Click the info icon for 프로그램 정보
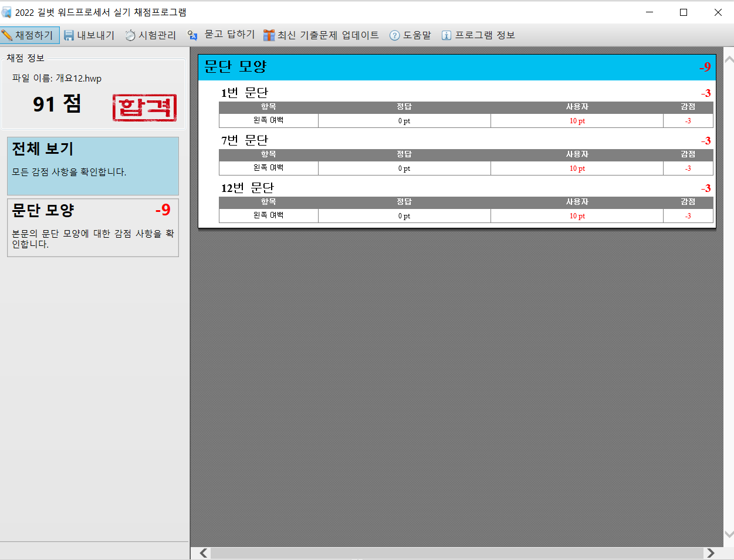 (x=447, y=35)
